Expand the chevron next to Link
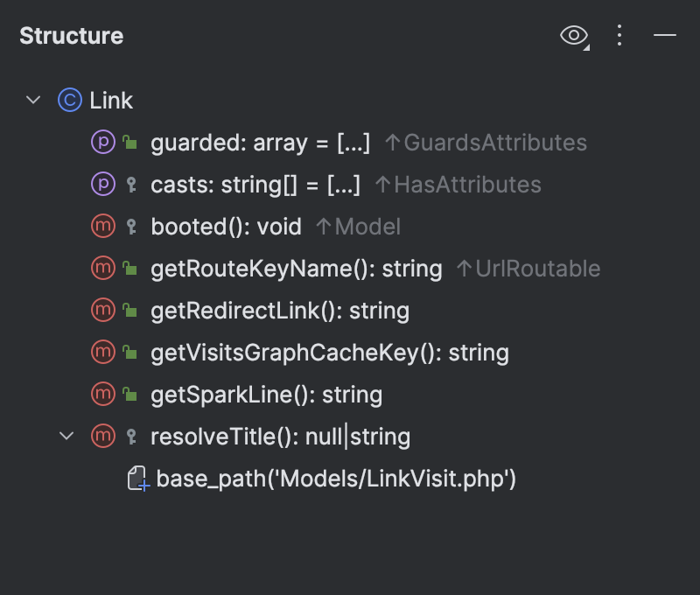Viewport: 700px width, 595px height. coord(33,100)
